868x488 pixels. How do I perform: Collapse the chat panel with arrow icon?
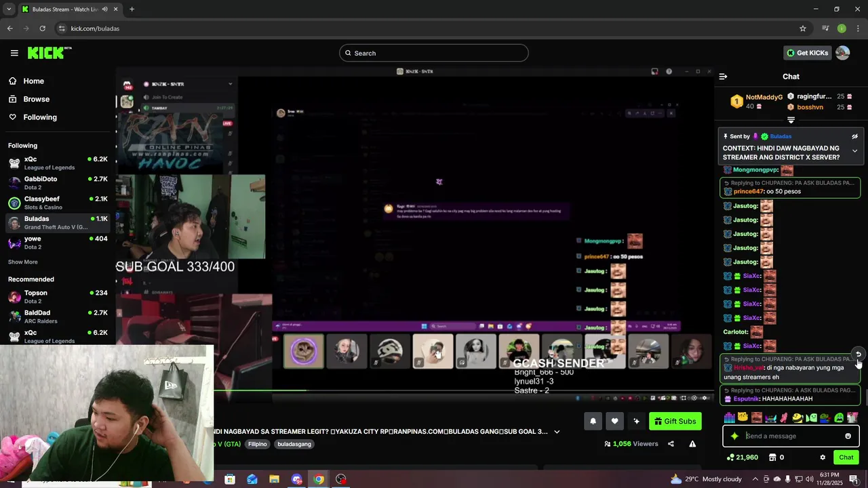723,77
